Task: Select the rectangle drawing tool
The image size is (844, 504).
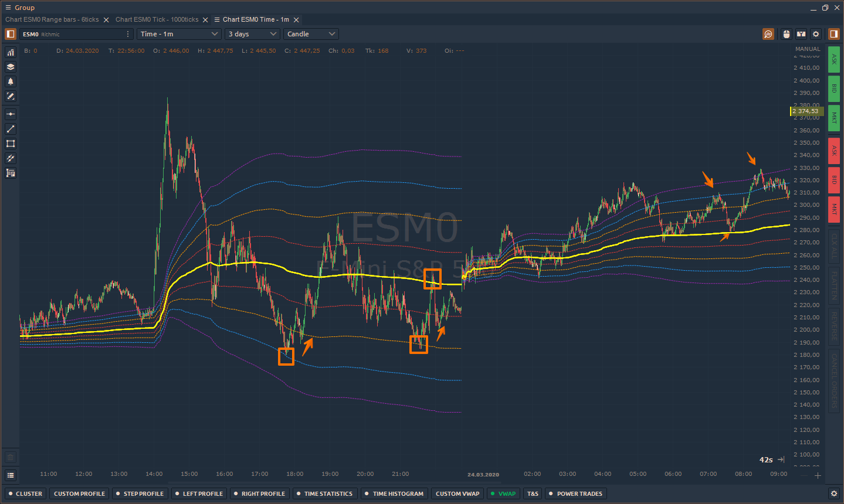Action: click(11, 144)
